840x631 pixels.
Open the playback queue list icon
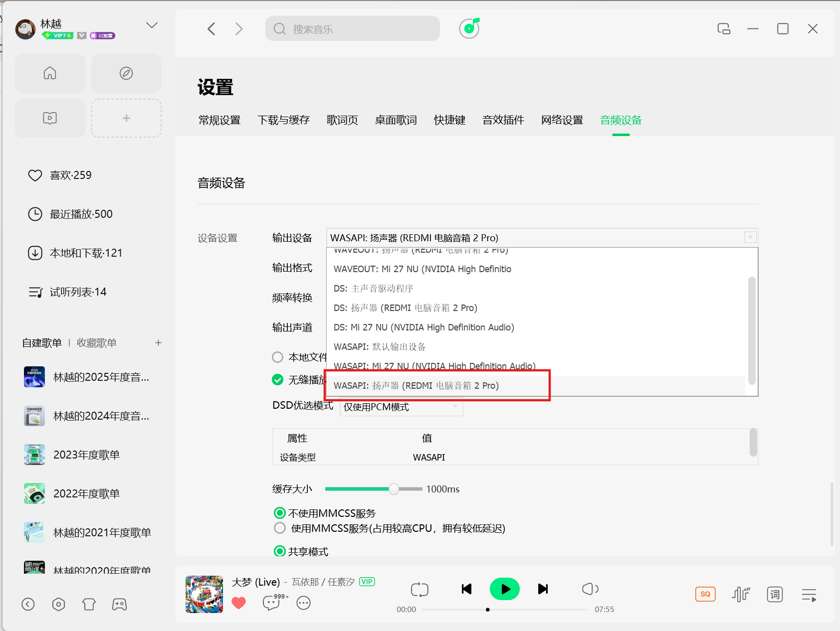(809, 595)
